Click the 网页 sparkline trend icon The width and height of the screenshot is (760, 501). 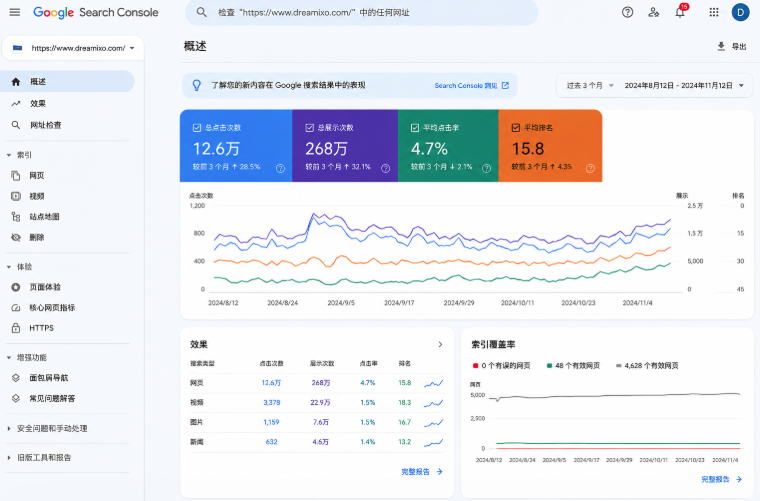[x=433, y=383]
